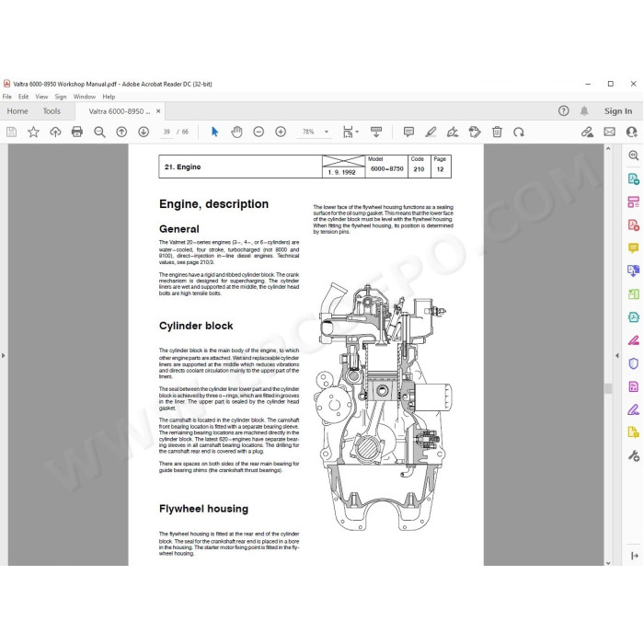Viewport: 644px width, 644px height.
Task: Click the engine cross-section diagram
Action: coord(383,406)
